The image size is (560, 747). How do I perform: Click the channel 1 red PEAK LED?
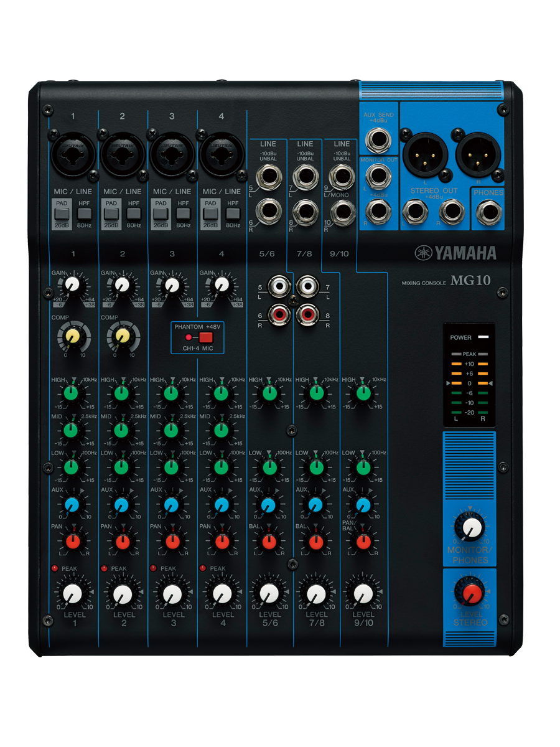[x=55, y=568]
